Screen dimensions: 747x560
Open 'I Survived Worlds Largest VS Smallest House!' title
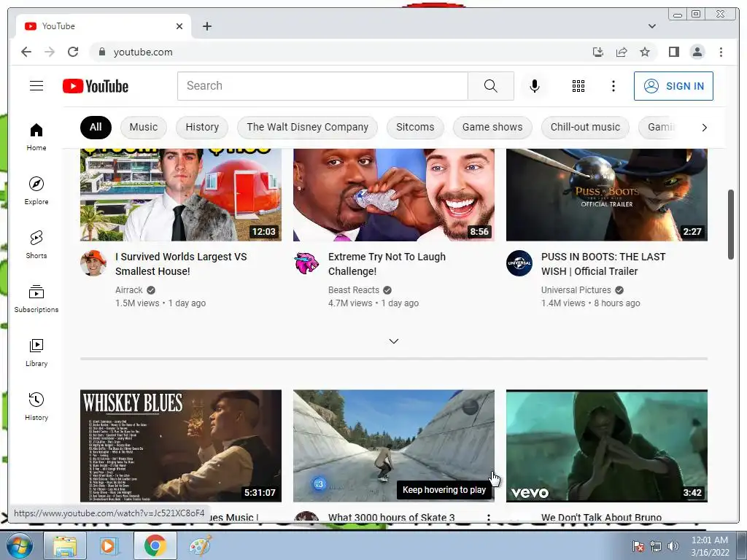(x=181, y=264)
